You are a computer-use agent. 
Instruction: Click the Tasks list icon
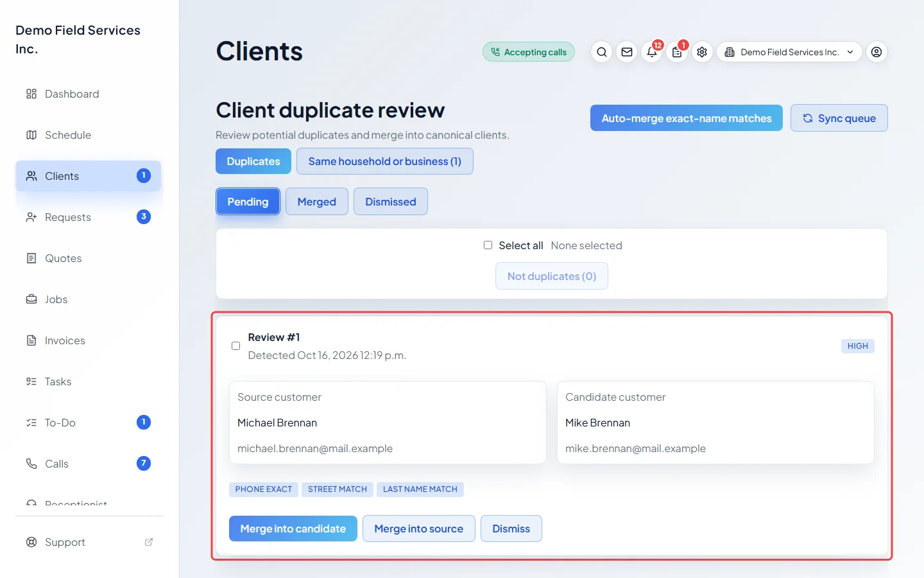click(x=31, y=381)
